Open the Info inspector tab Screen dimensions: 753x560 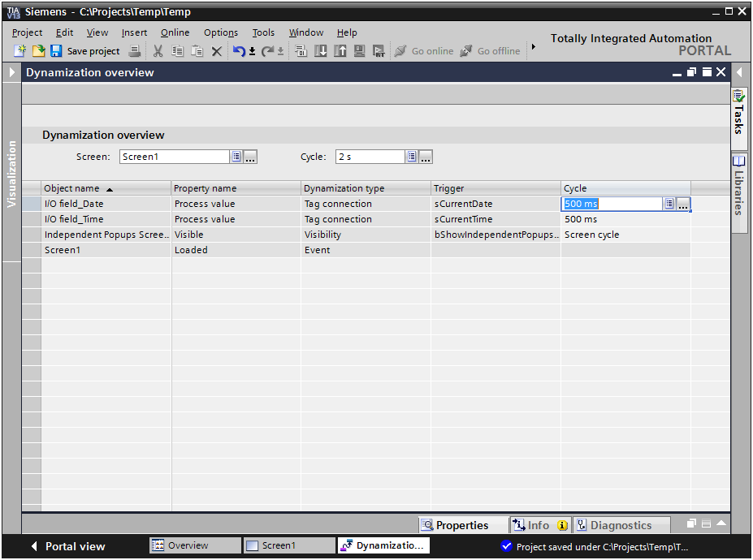click(x=540, y=525)
